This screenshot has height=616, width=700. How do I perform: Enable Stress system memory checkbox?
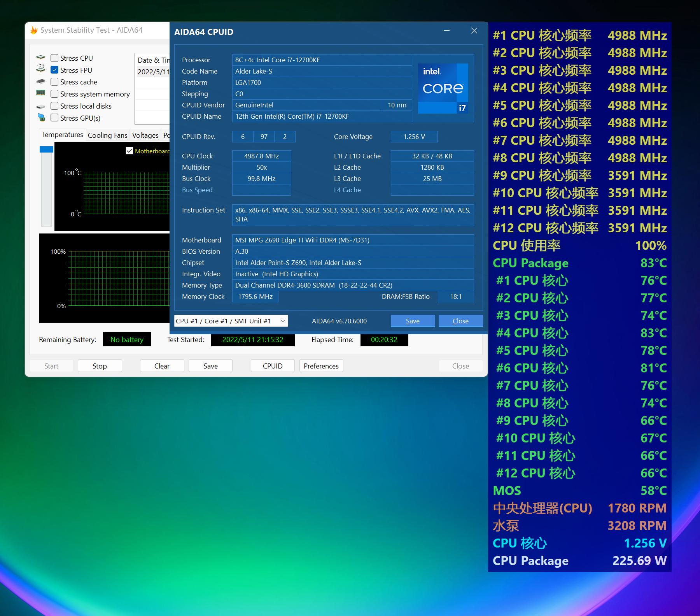click(x=54, y=94)
